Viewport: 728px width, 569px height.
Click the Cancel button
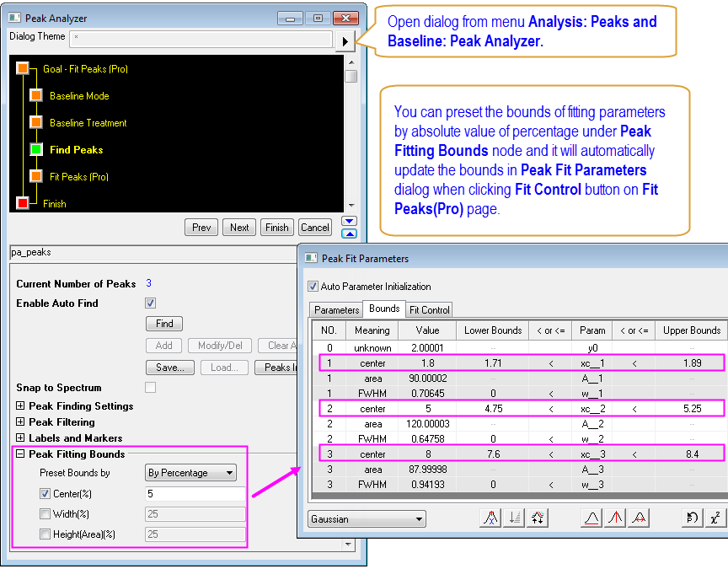tap(315, 227)
